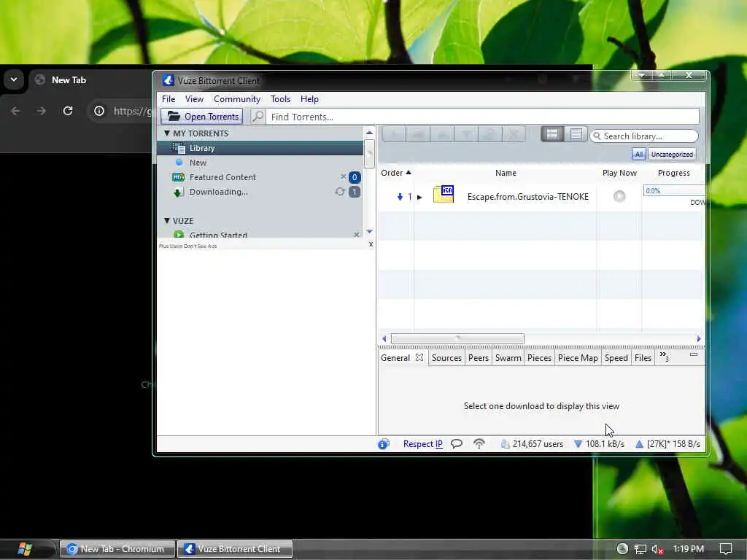
Task: Open the File menu in Vuze
Action: [169, 99]
